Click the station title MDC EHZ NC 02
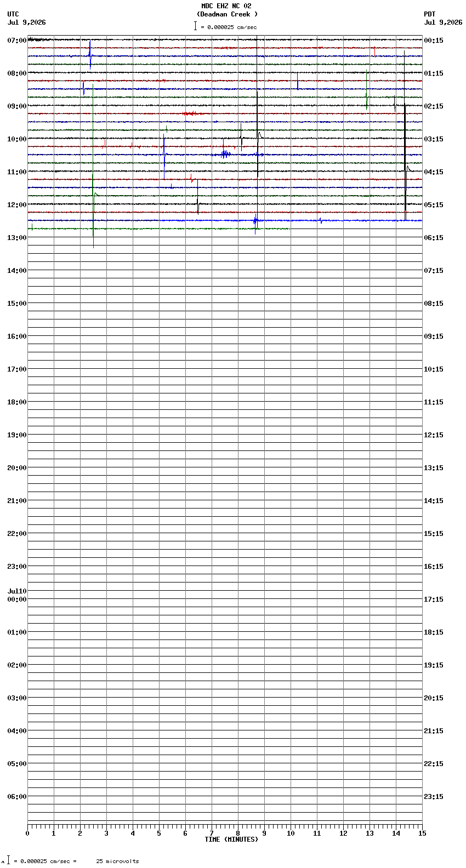Image resolution: width=466 pixels, height=868 pixels. pos(226,6)
